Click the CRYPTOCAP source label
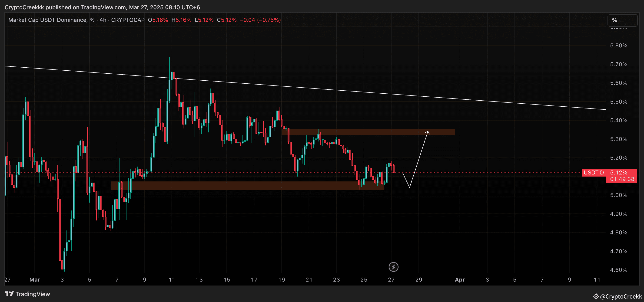 coord(128,20)
